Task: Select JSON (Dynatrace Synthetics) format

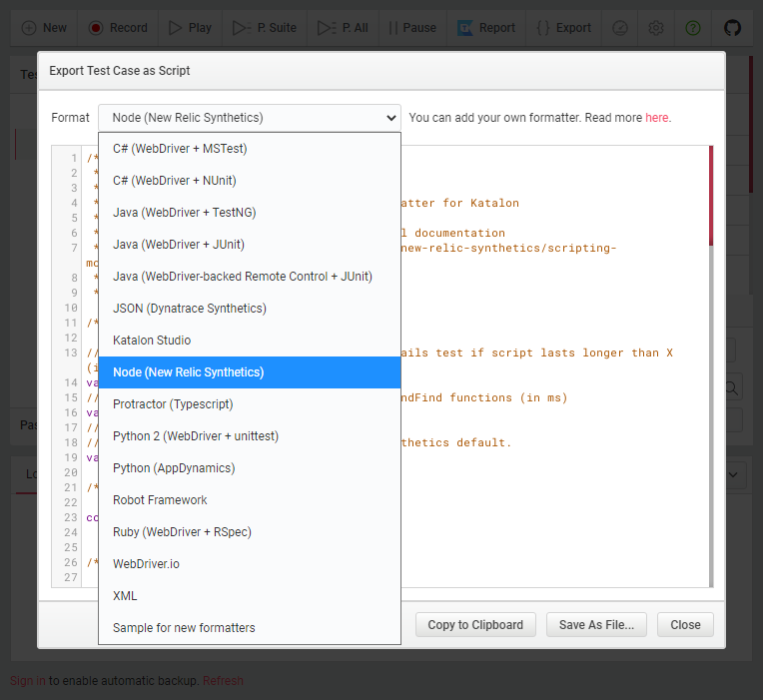Action: tap(250, 309)
